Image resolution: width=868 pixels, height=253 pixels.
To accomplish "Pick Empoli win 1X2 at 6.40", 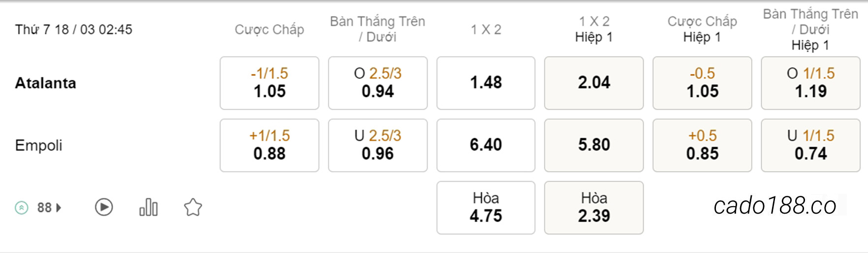I will [486, 145].
